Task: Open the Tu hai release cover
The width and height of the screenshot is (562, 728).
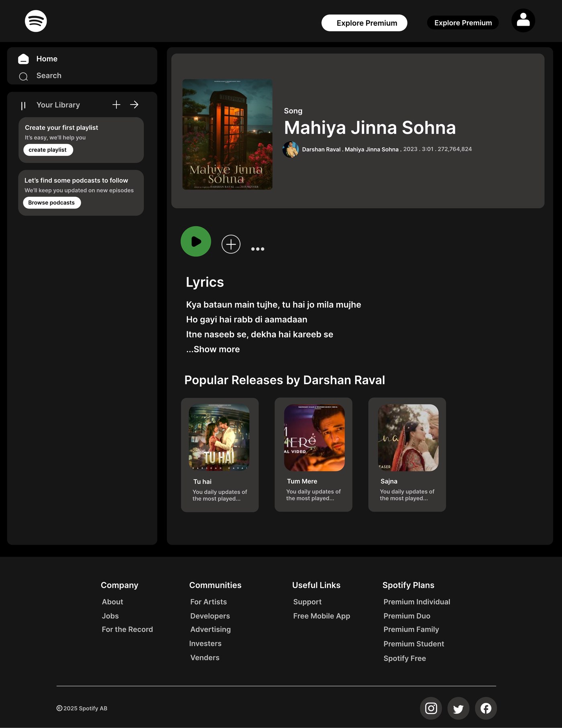Action: (x=219, y=438)
